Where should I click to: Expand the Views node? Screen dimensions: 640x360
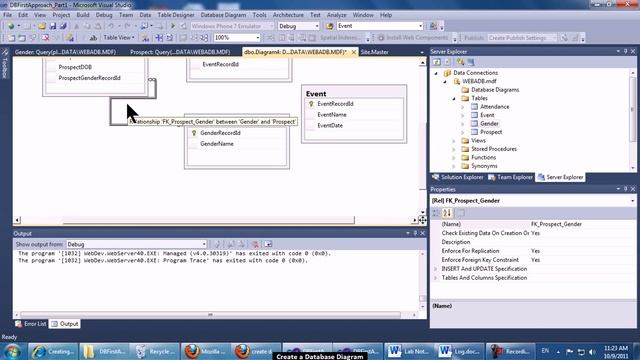[x=454, y=141]
